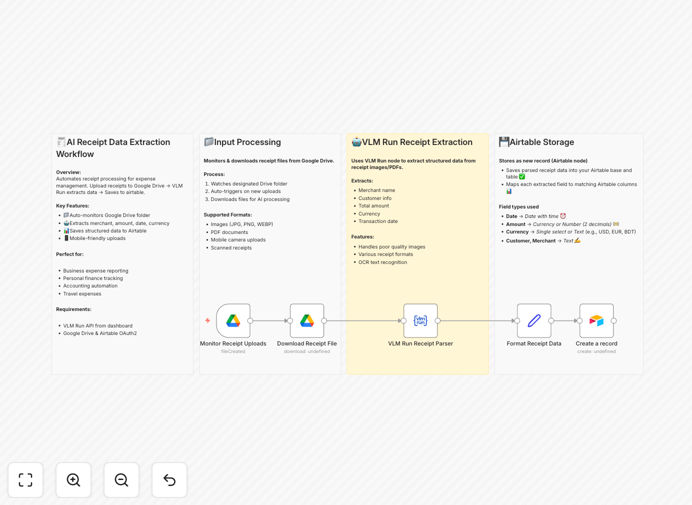Click 'Mobile camera uploads' bullet
Viewport: 692px width, 505px height.
[x=238, y=240]
